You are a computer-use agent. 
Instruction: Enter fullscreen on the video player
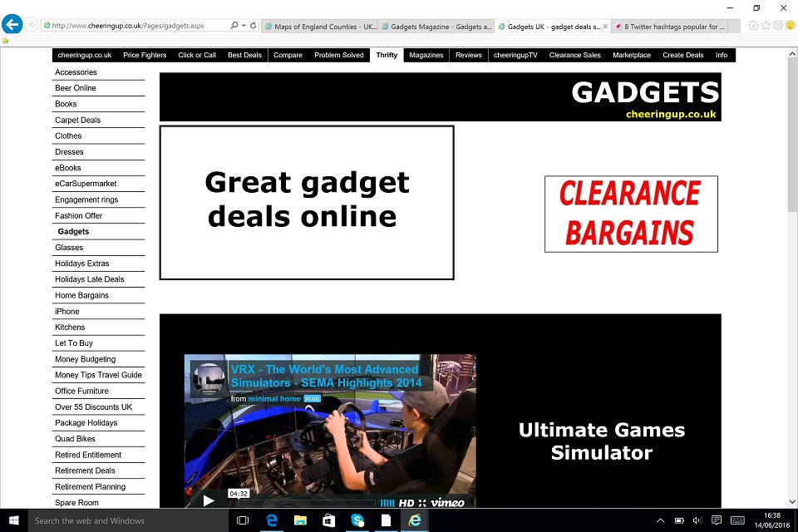[423, 502]
